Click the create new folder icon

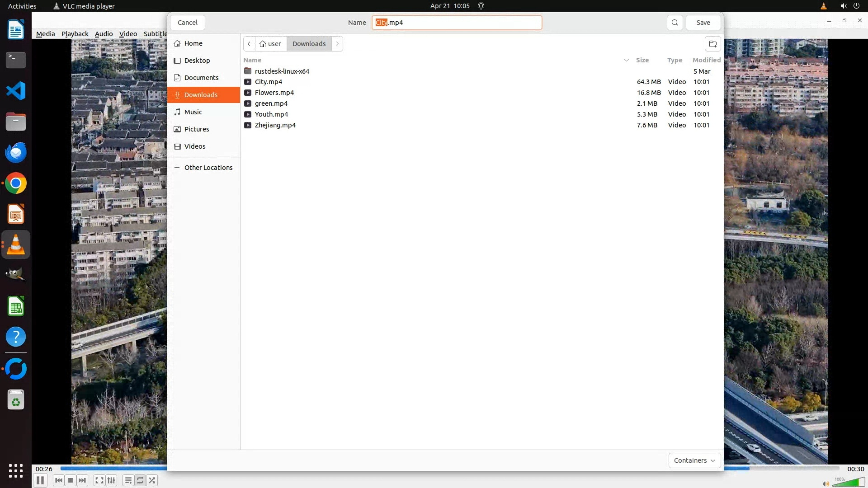tap(712, 44)
